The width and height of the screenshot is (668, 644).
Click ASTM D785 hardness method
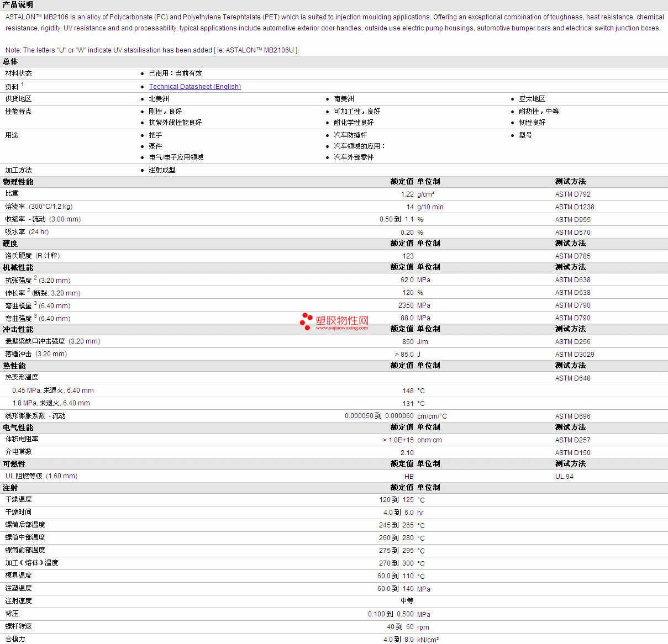(x=572, y=256)
